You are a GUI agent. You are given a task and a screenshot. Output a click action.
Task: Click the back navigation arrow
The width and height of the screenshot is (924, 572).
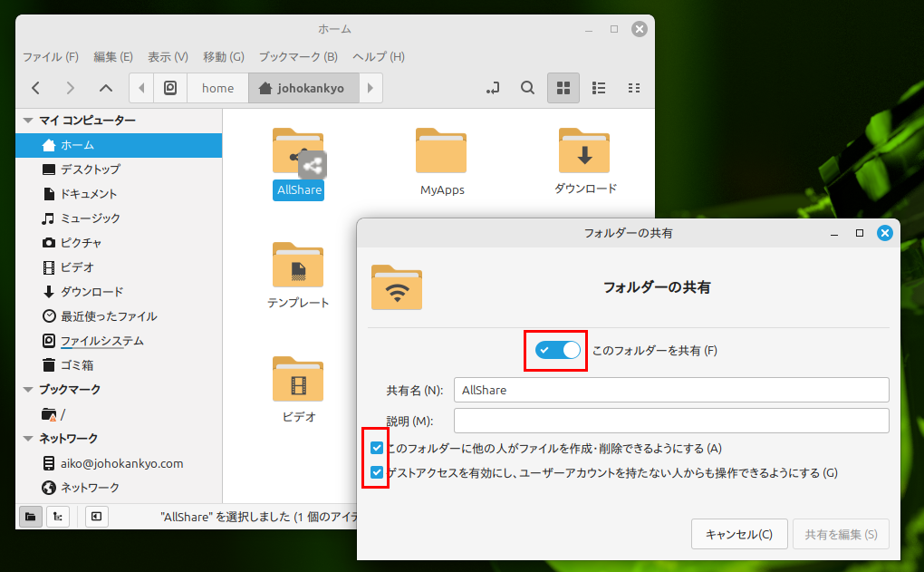coord(35,88)
